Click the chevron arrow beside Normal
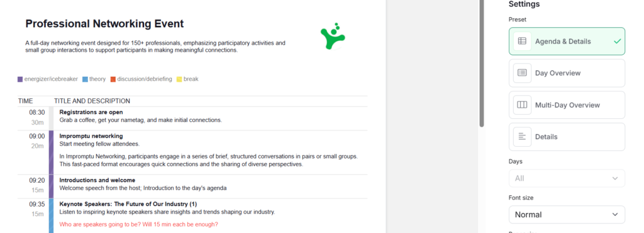The height and width of the screenshot is (233, 644). [615, 215]
